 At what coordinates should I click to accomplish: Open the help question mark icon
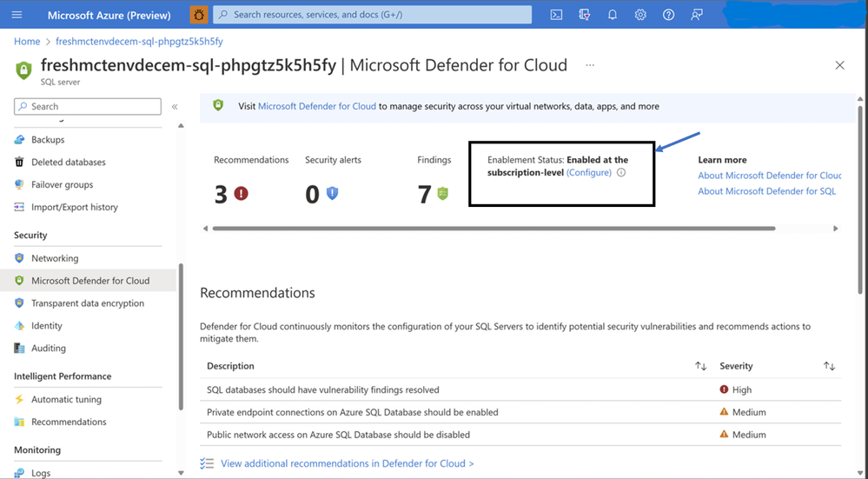coord(669,15)
